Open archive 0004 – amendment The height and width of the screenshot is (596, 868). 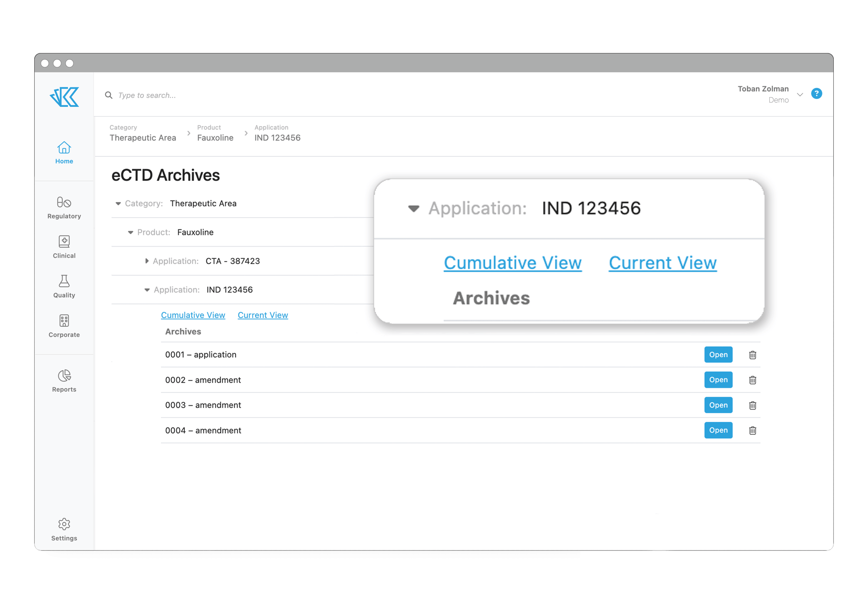click(x=718, y=430)
